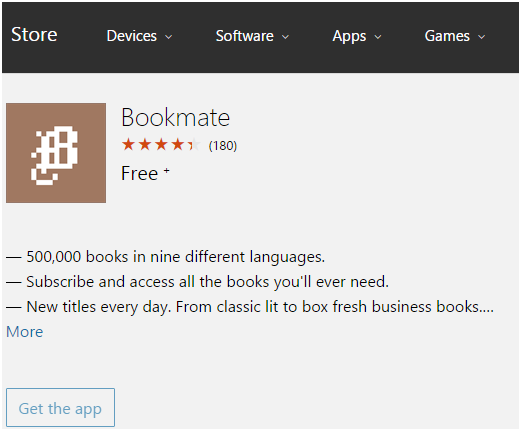
Task: Open the Apps menu
Action: 357,36
